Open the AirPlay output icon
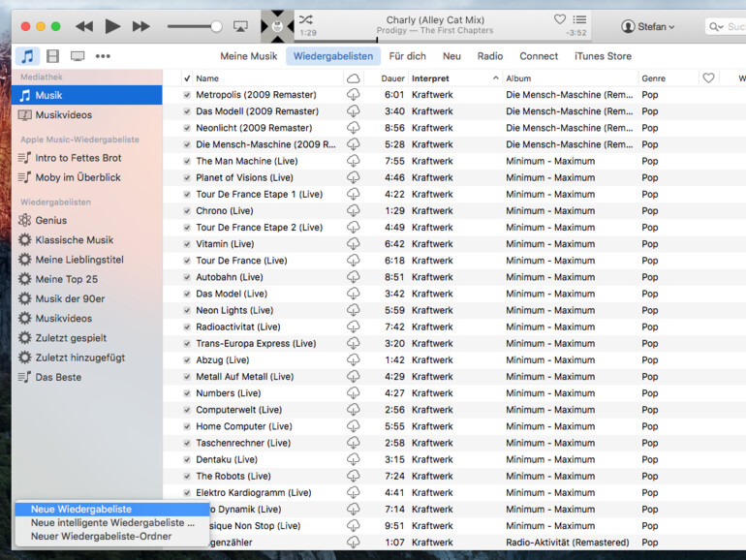 tap(240, 26)
